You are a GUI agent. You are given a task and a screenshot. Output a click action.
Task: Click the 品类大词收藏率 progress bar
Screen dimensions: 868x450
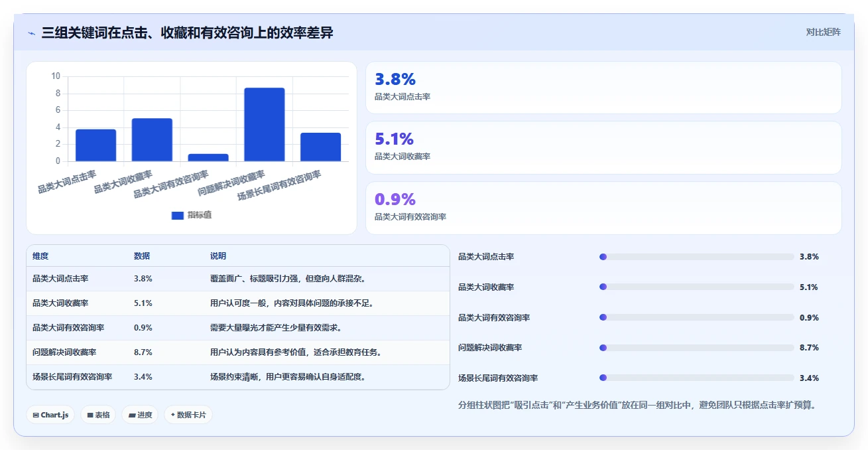pyautogui.click(x=696, y=287)
